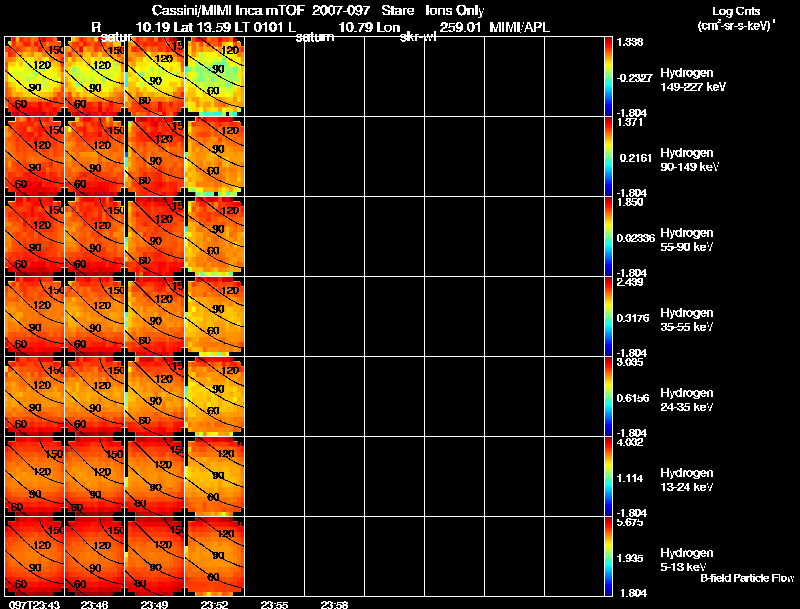Open the 5-13 keV panel at 23:49
Viewport: 800px width, 609px height.
coord(155,557)
